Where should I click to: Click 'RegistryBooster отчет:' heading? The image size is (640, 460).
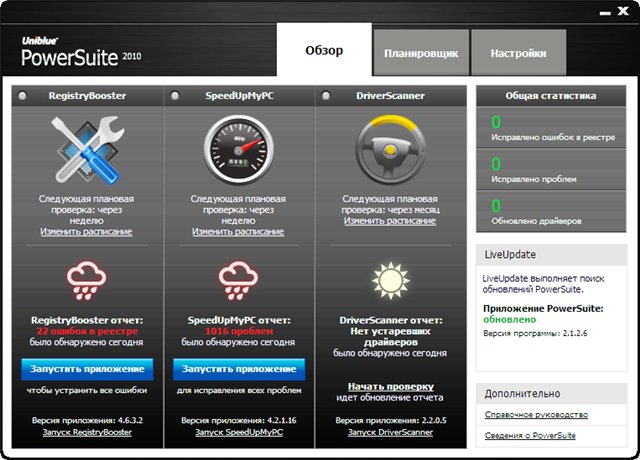pos(87,320)
